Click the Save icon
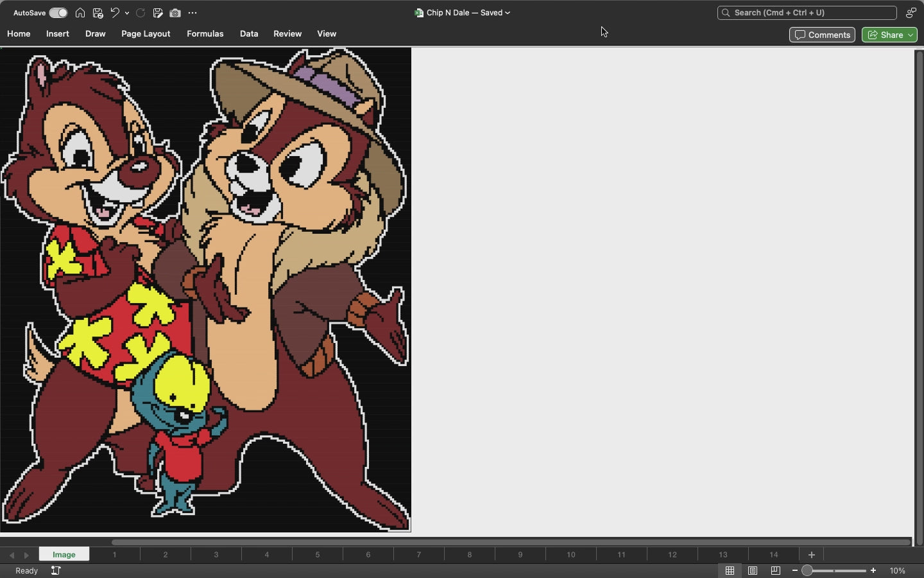 pos(98,13)
